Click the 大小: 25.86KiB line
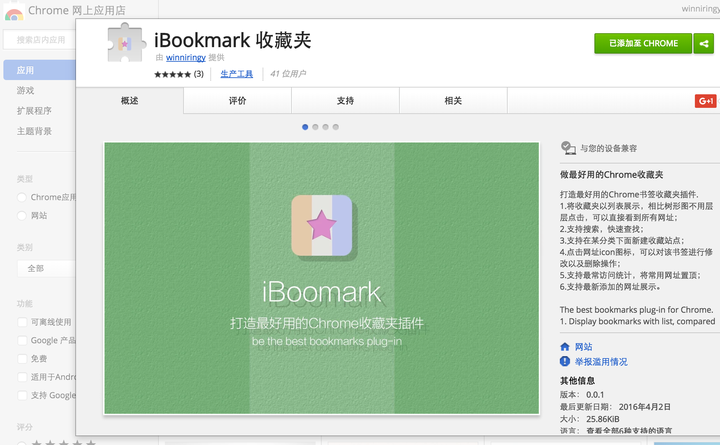This screenshot has width=720, height=445. click(590, 419)
